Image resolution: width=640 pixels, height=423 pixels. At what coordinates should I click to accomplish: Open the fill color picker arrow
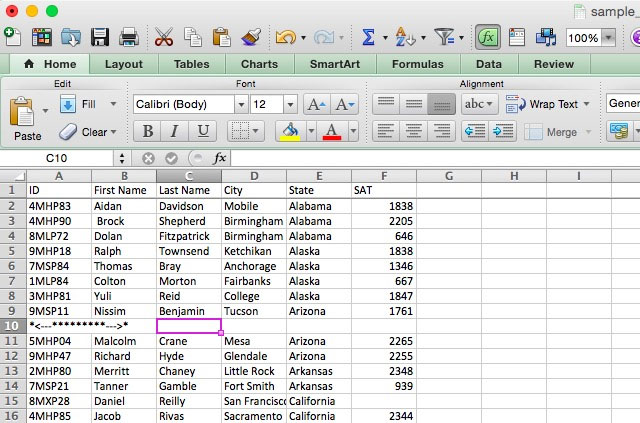point(311,131)
